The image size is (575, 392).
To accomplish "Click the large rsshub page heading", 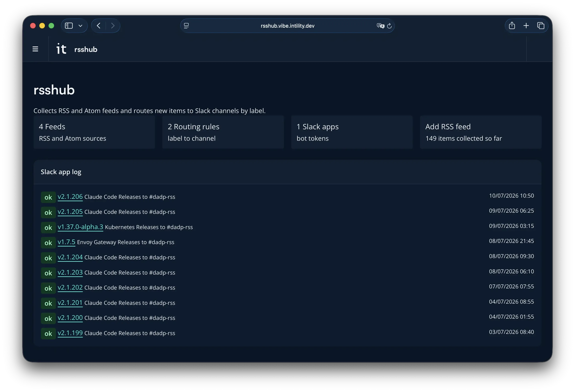I will coord(54,90).
